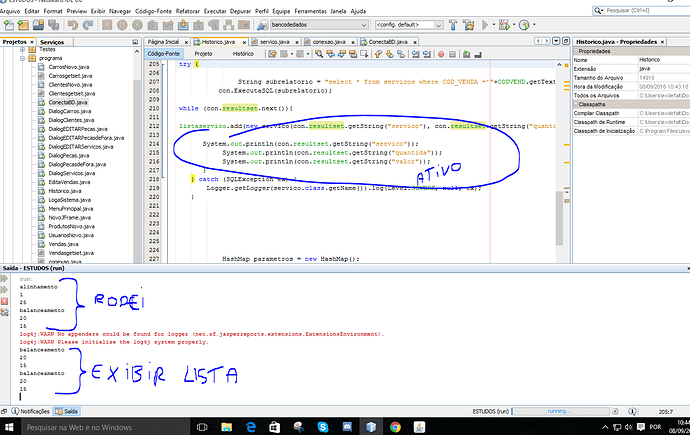Click the Open Project toolbar icon

tap(38, 25)
